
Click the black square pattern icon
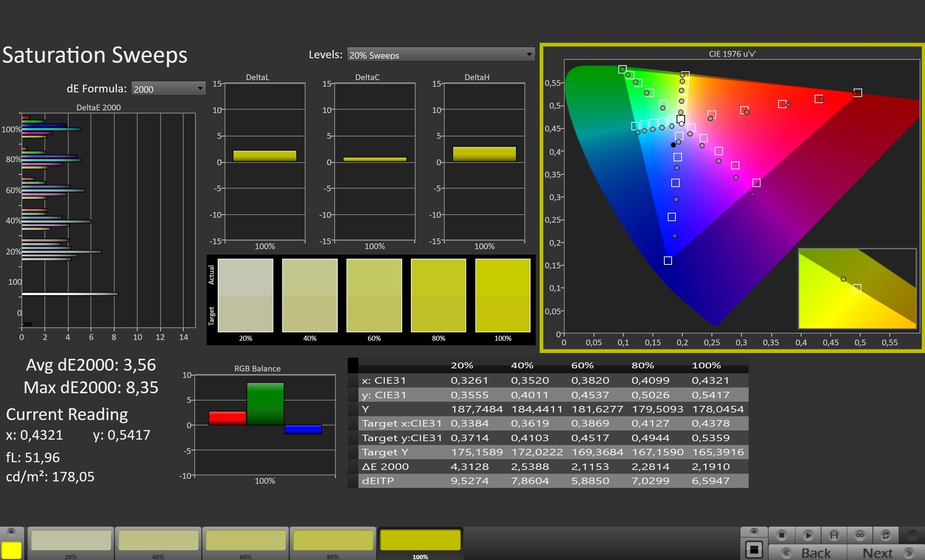pyautogui.click(x=754, y=549)
